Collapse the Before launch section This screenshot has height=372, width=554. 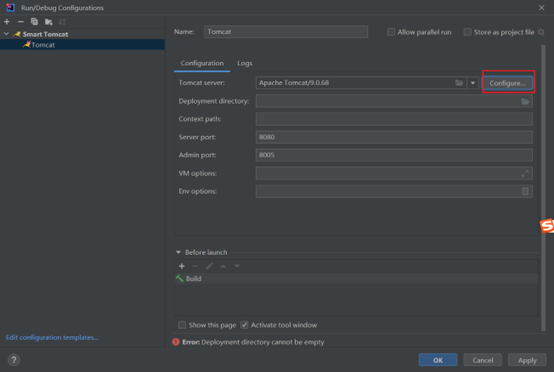pyautogui.click(x=178, y=252)
